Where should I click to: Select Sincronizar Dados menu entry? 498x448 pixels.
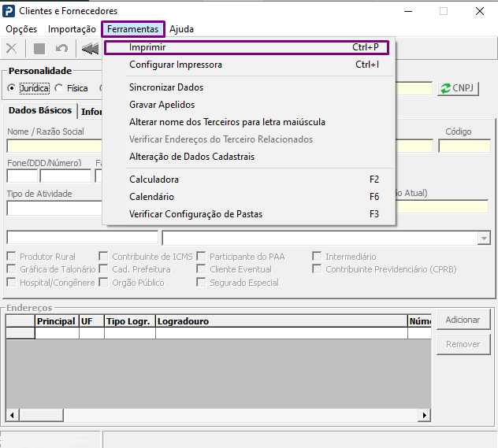click(x=166, y=87)
